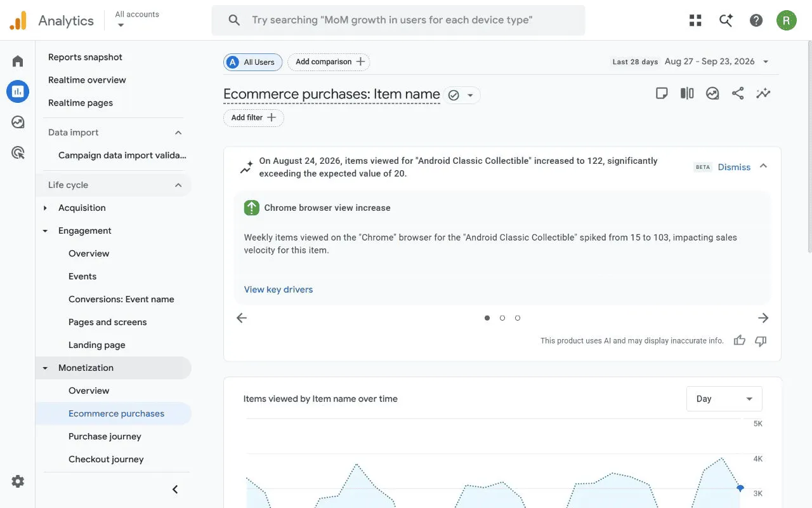Open the All accounts dropdown

137,20
